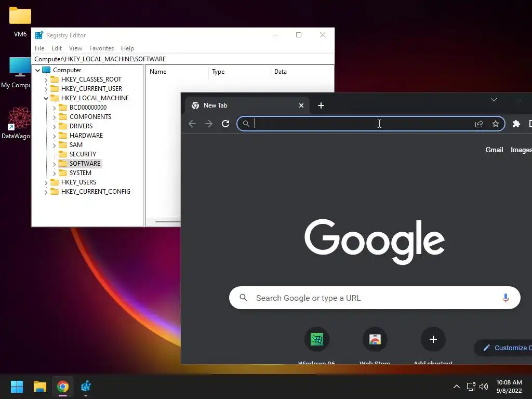Open the tab search chevron in Chrome title bar
532x399 pixels.
coord(494,100)
